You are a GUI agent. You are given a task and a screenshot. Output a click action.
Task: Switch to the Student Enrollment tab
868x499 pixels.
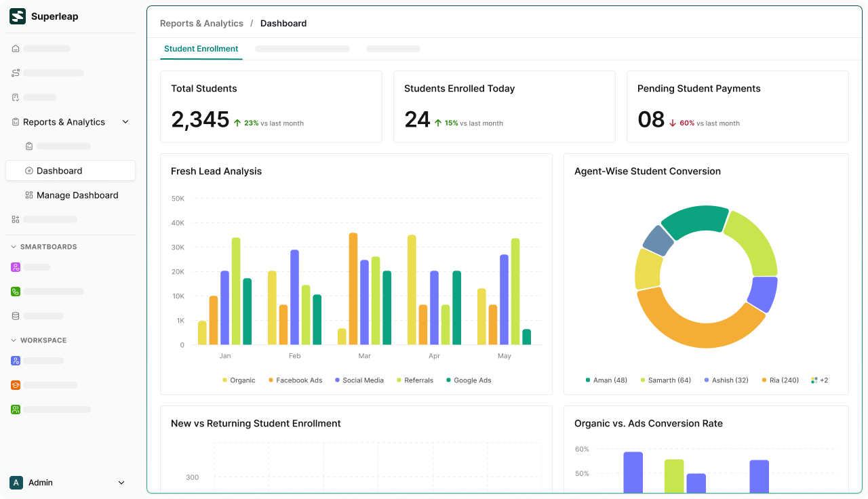[x=201, y=49]
